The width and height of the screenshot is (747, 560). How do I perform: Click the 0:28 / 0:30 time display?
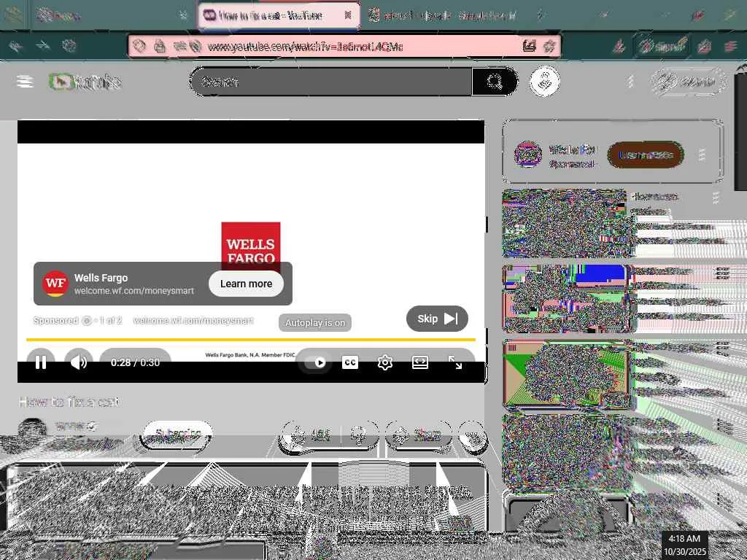[x=135, y=362]
